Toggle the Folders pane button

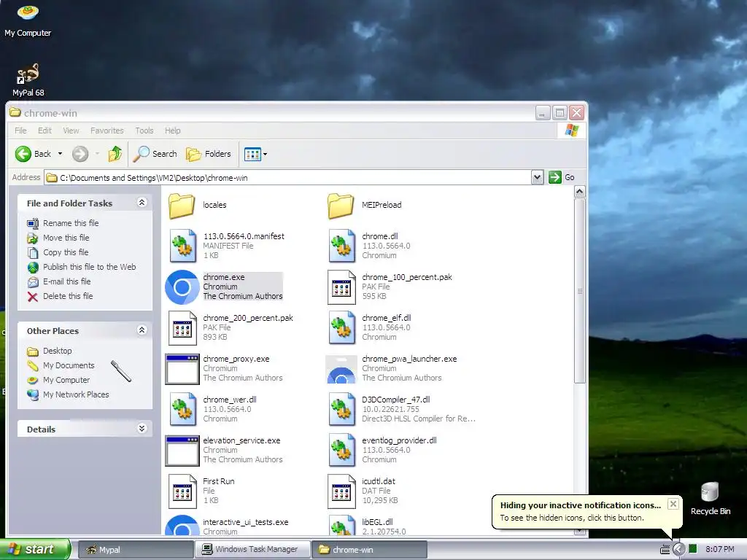coord(208,154)
